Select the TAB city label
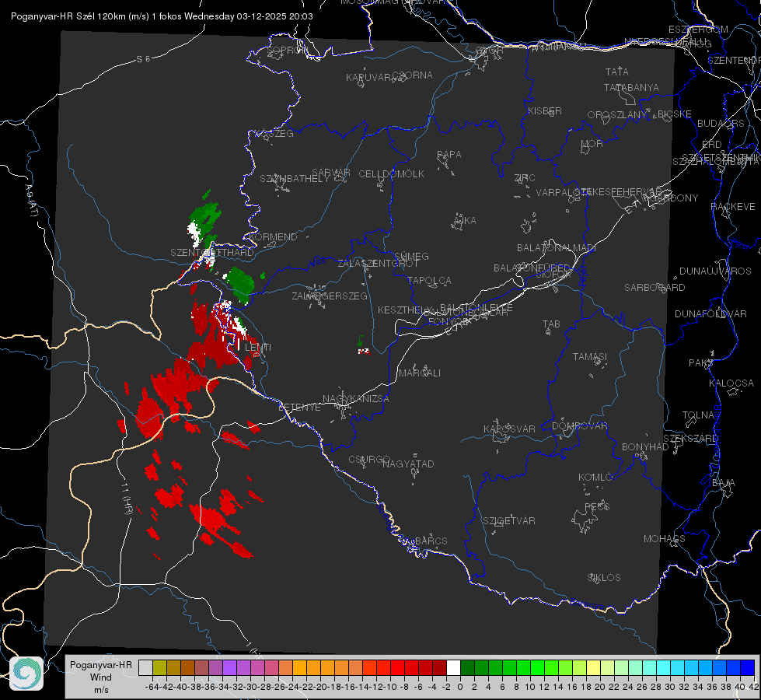This screenshot has height=700, width=761. tap(551, 324)
